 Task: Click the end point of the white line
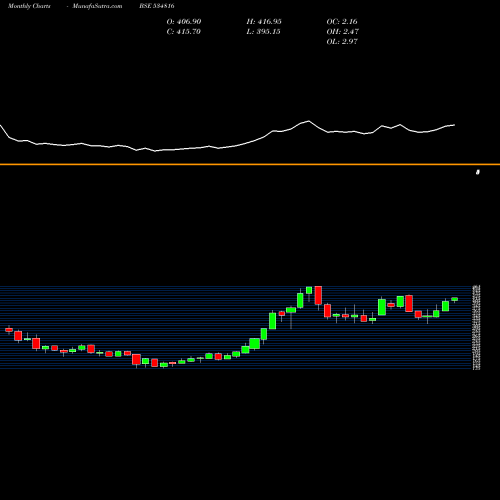pos(455,125)
